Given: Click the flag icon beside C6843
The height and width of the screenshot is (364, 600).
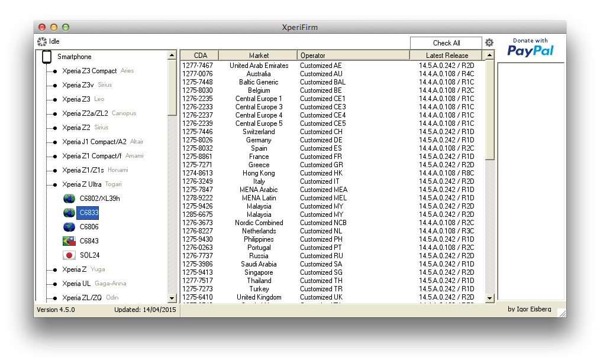Looking at the screenshot, I should click(x=69, y=241).
